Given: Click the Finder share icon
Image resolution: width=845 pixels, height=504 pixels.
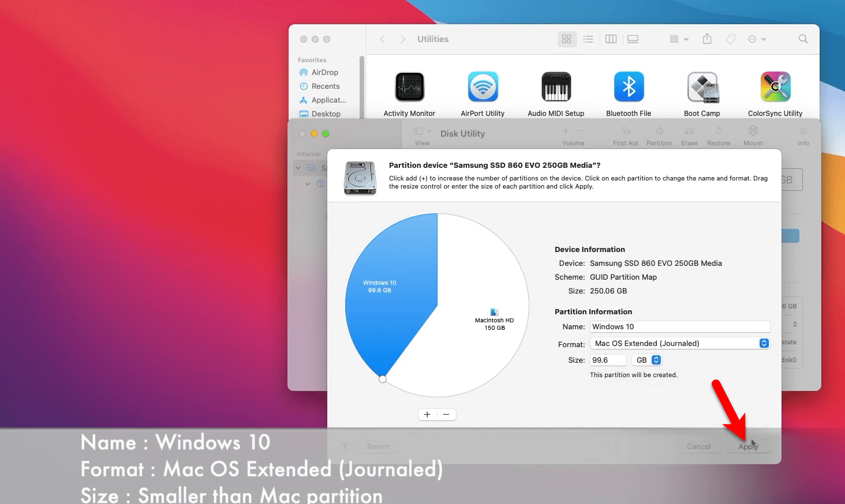Looking at the screenshot, I should [x=707, y=39].
